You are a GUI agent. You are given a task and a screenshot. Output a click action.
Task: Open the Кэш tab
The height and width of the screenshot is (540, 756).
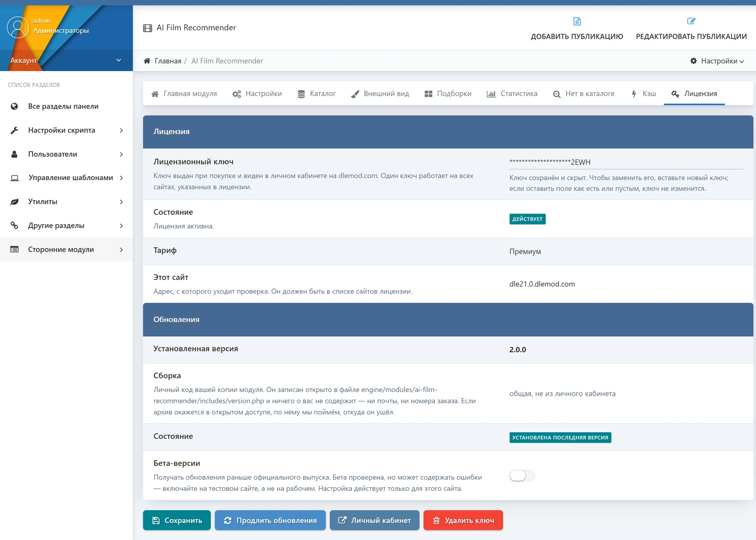(x=644, y=94)
